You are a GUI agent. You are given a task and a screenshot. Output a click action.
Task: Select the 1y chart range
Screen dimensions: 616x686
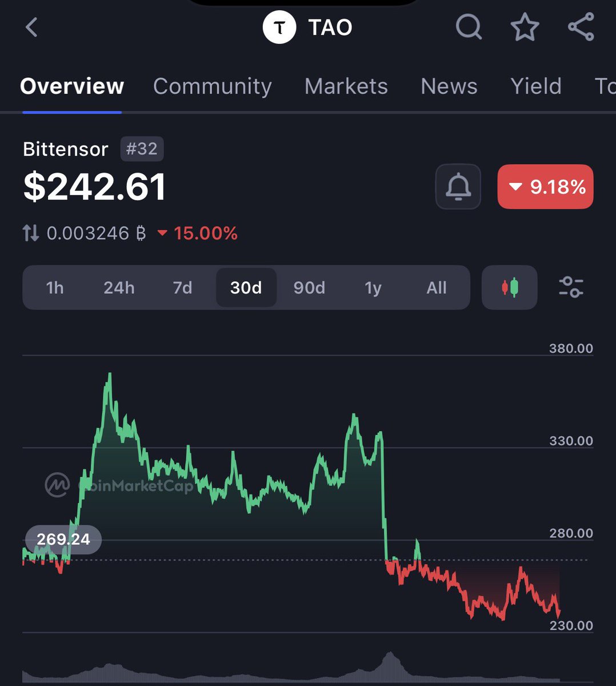coord(373,288)
